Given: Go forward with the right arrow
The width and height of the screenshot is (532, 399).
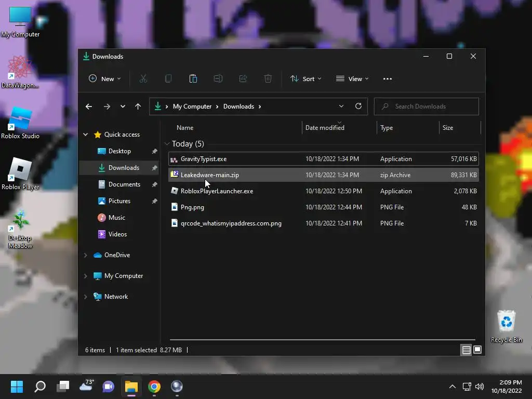Looking at the screenshot, I should point(107,107).
